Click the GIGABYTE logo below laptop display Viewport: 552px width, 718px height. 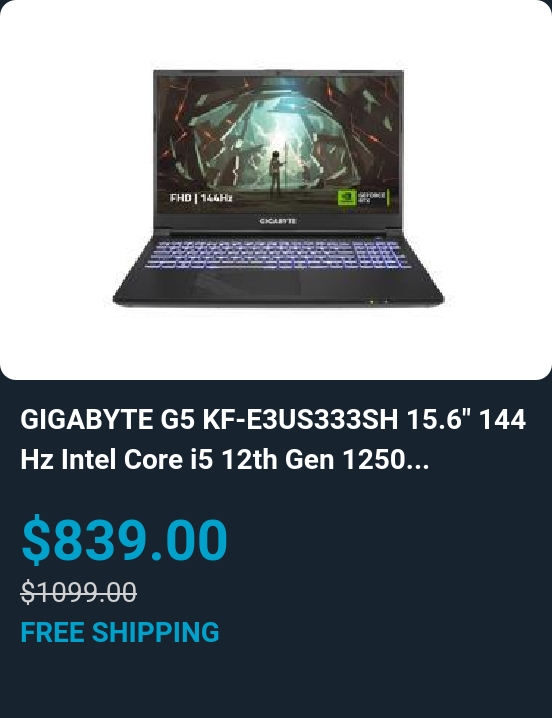278,221
